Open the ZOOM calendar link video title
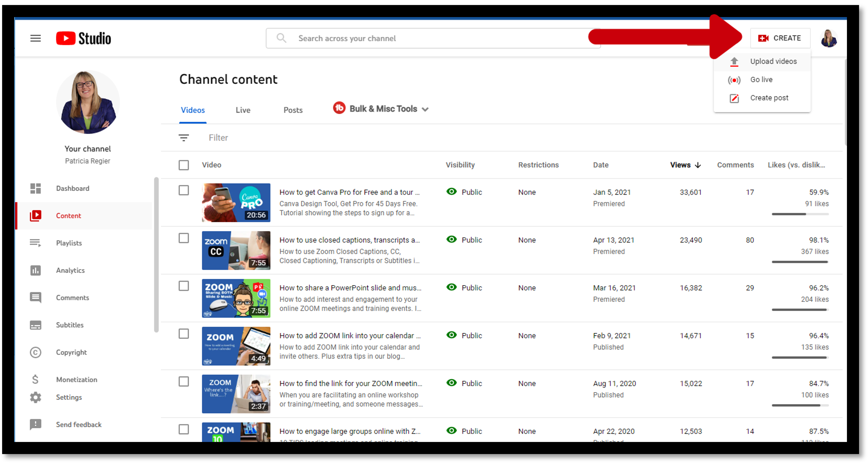868x463 pixels. click(349, 336)
